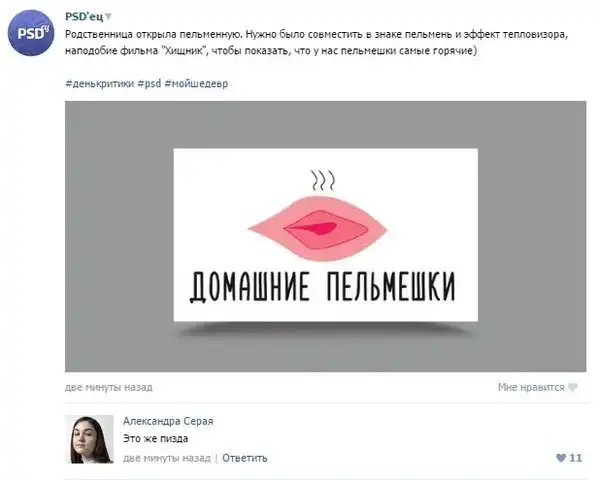Image resolution: width=600 pixels, height=480 pixels.
Task: Expand the dropdown arrow beside PSD'ец
Action: tap(108, 17)
